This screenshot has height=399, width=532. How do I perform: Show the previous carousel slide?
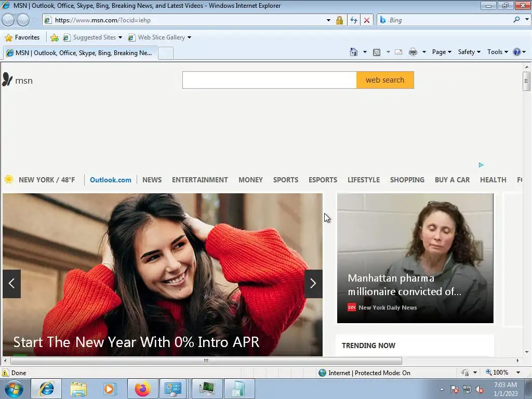12,284
